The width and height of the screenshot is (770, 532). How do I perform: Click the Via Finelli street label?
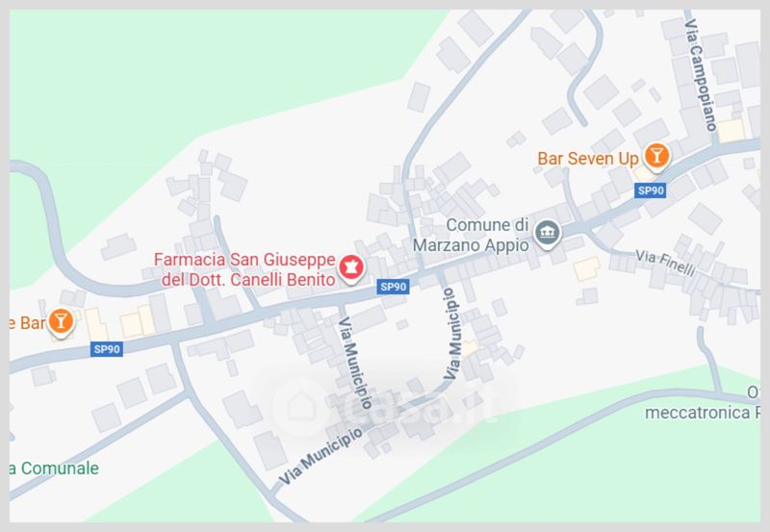click(x=665, y=263)
